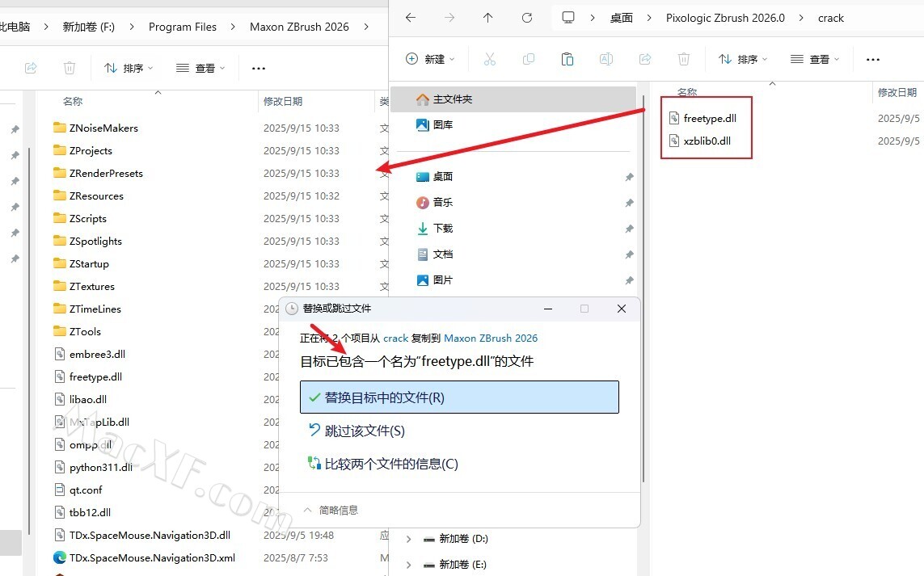Click the Maxon ZBrush 2026 destination link in dialog
Viewport: 924px width, 576px height.
pos(490,338)
